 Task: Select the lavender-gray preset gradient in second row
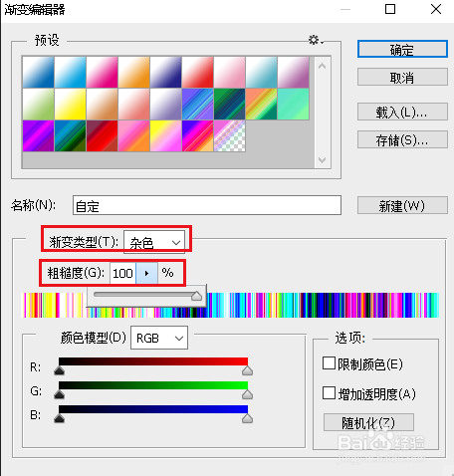[x=165, y=104]
